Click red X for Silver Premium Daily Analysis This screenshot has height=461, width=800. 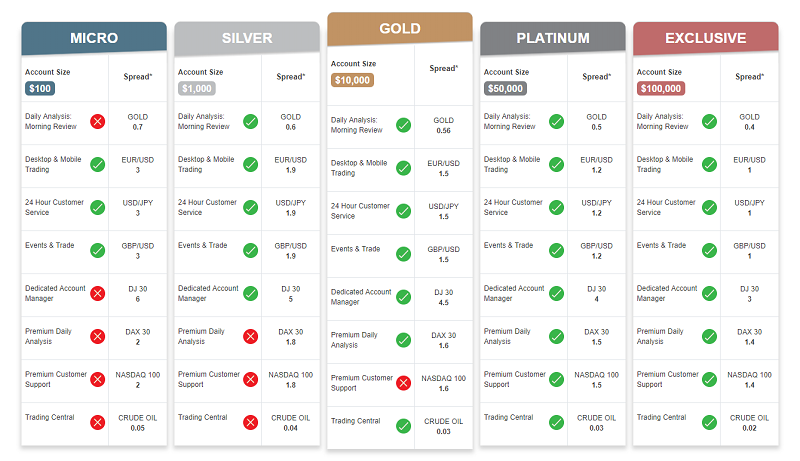(251, 337)
